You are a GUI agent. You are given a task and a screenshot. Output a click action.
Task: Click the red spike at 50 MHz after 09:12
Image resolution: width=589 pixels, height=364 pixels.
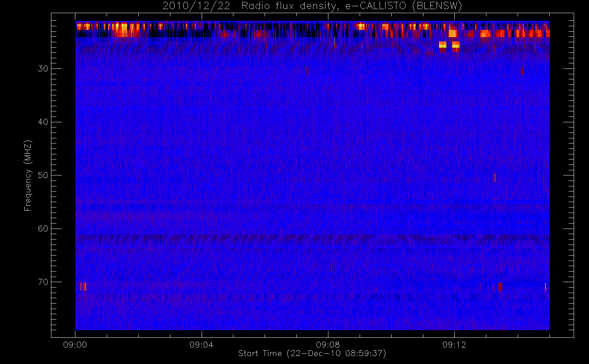pyautogui.click(x=495, y=178)
